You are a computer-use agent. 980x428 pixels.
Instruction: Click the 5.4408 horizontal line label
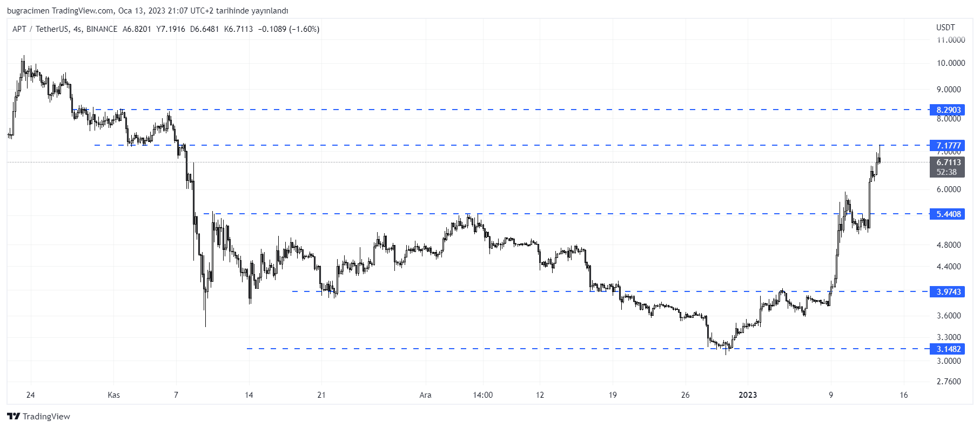coord(948,214)
